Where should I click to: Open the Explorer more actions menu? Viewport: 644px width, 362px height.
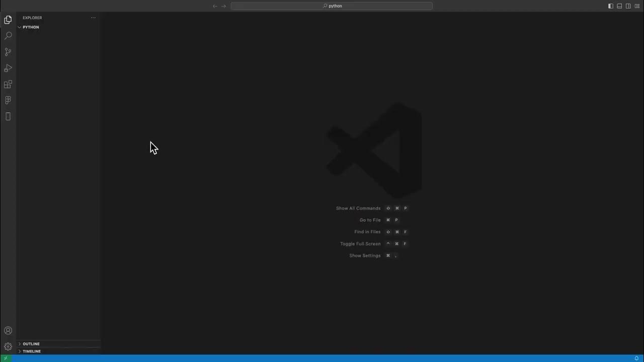pyautogui.click(x=93, y=18)
